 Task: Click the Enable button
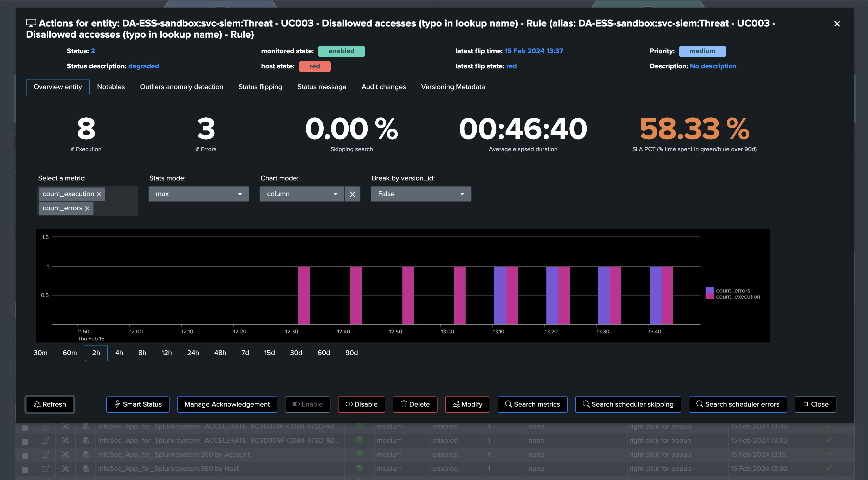click(x=307, y=404)
